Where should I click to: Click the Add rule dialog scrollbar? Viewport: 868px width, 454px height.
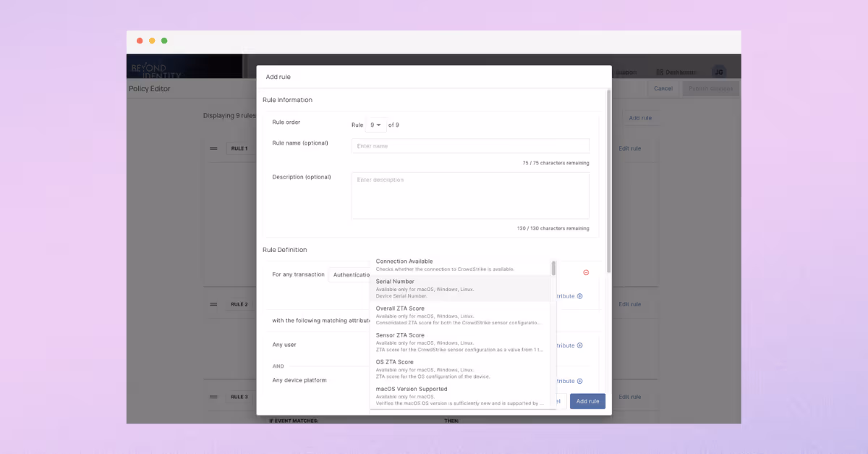point(608,181)
